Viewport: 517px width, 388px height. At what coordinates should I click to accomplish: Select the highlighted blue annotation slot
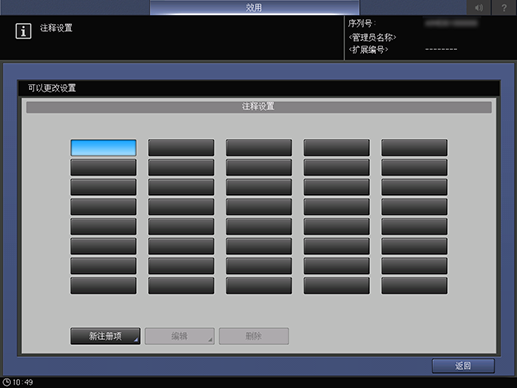click(103, 148)
